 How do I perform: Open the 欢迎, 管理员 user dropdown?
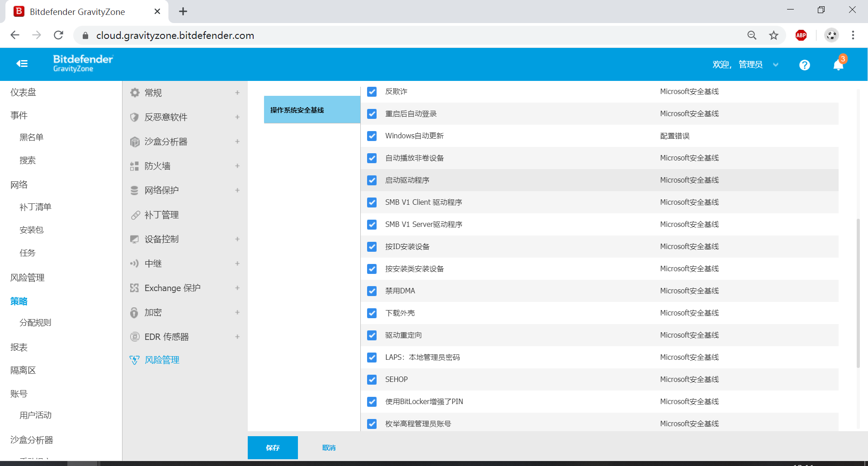point(745,65)
